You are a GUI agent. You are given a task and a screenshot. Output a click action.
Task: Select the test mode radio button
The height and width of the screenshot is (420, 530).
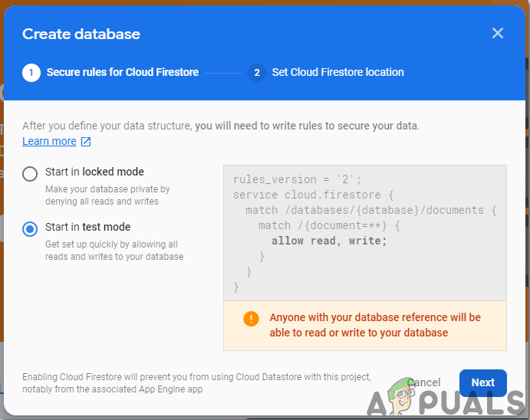click(30, 228)
